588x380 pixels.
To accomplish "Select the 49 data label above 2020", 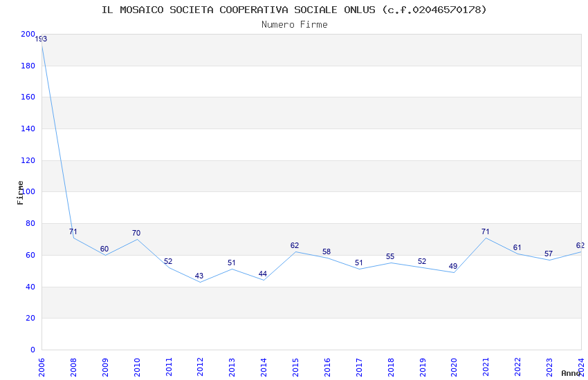I will coord(453,266).
